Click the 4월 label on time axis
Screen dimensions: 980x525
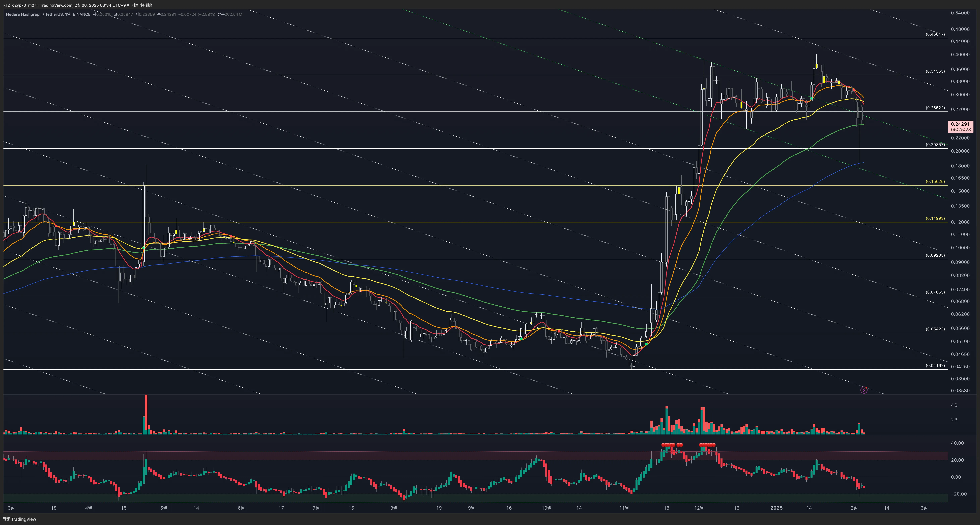(88, 508)
